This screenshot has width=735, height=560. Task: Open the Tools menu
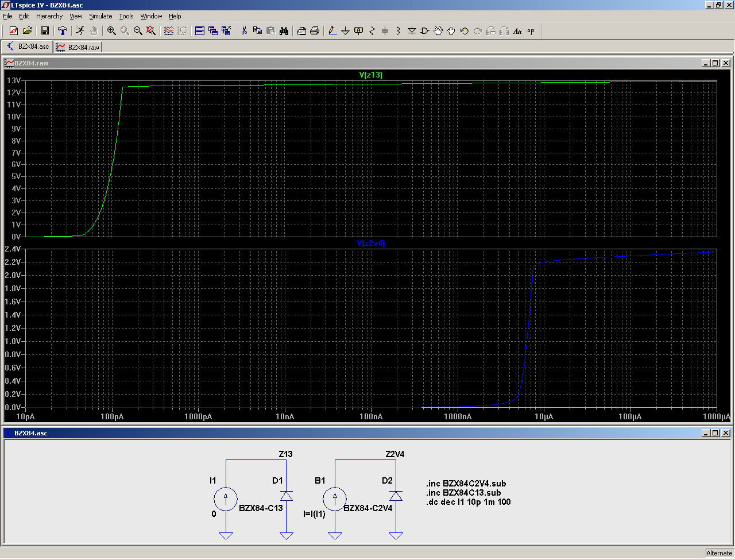[x=126, y=16]
